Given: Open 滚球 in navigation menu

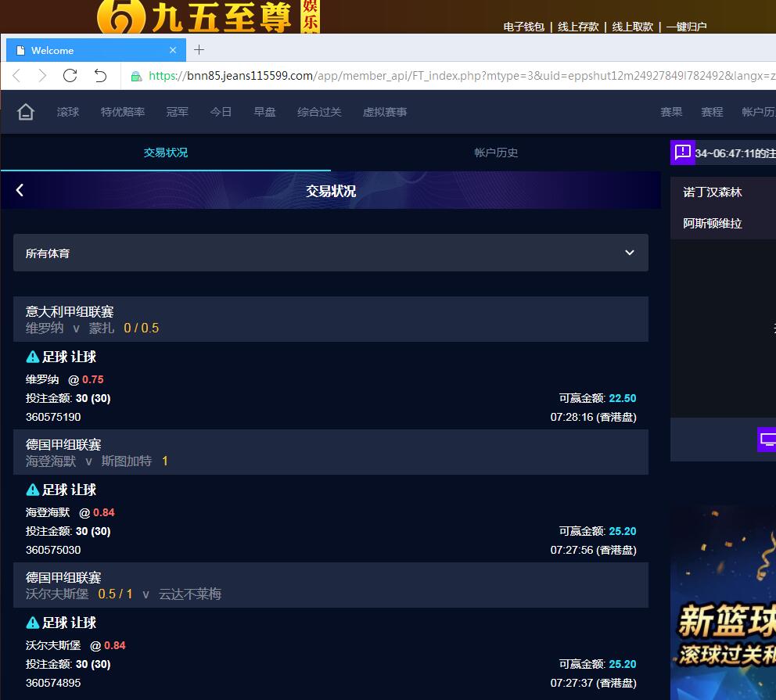Looking at the screenshot, I should tap(68, 112).
